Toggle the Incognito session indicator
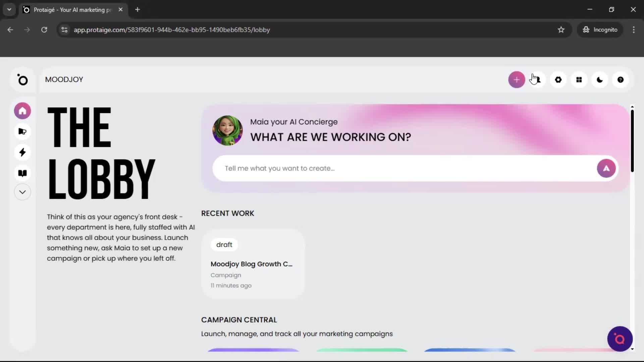The image size is (644, 362). point(600,29)
